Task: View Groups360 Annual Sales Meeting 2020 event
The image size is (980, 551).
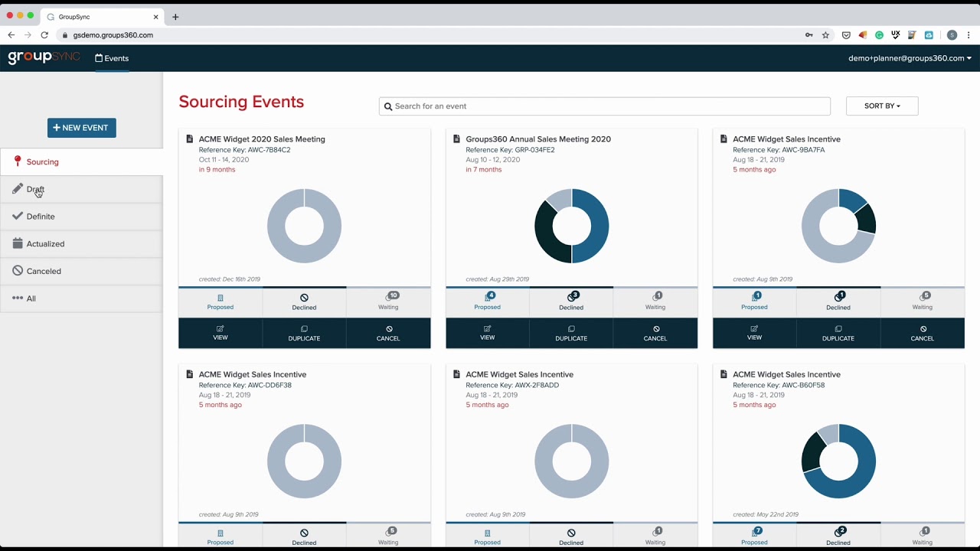Action: coord(488,333)
